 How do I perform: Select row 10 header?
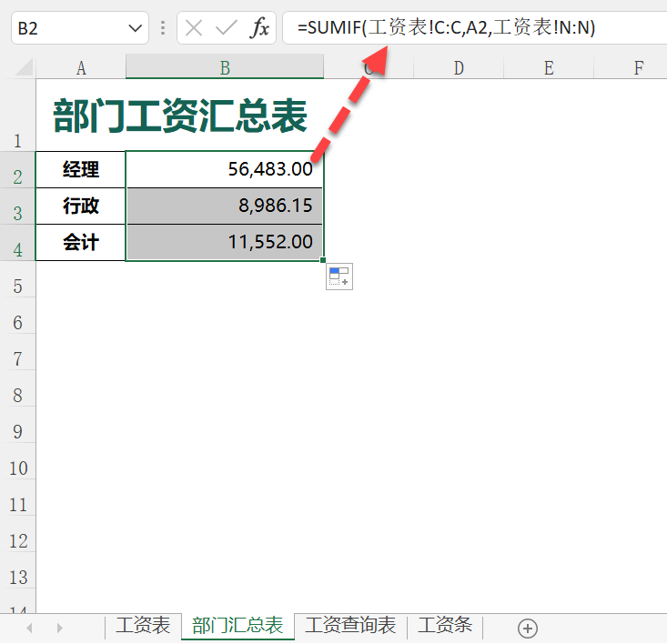coord(17,461)
